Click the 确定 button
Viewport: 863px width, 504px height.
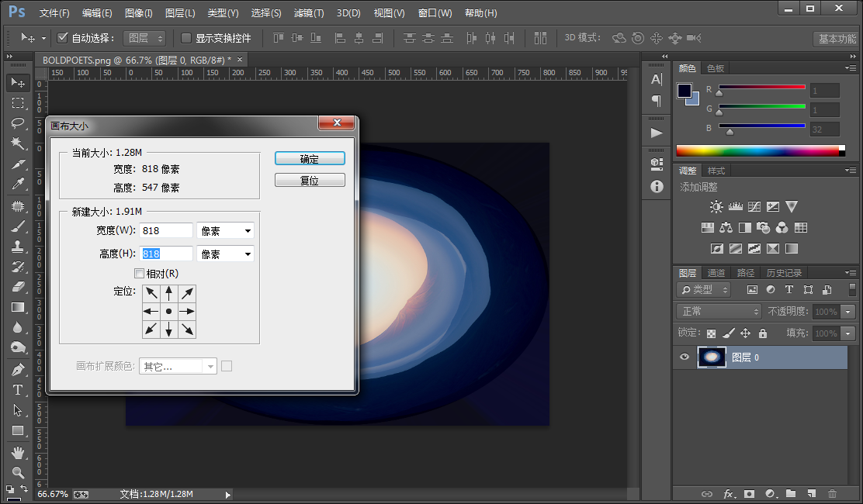point(310,159)
